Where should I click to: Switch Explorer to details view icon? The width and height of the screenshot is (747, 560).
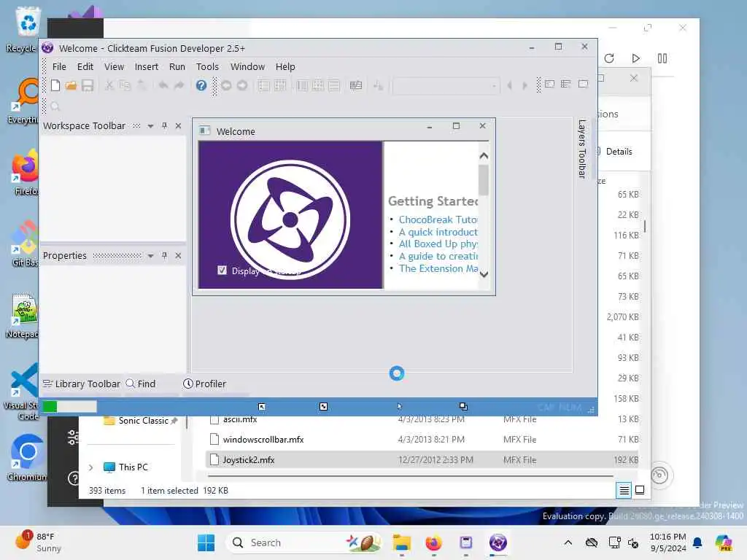tap(624, 490)
